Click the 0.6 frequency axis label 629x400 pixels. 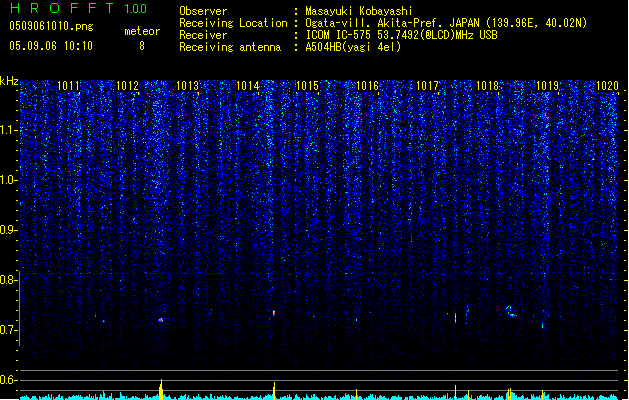click(8, 380)
